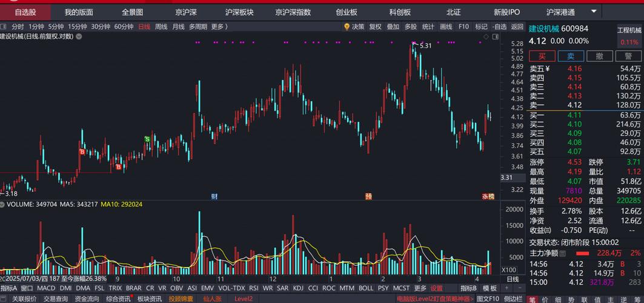Switch to 我的版面 tab
This screenshot has height=303, width=644.
click(79, 12)
